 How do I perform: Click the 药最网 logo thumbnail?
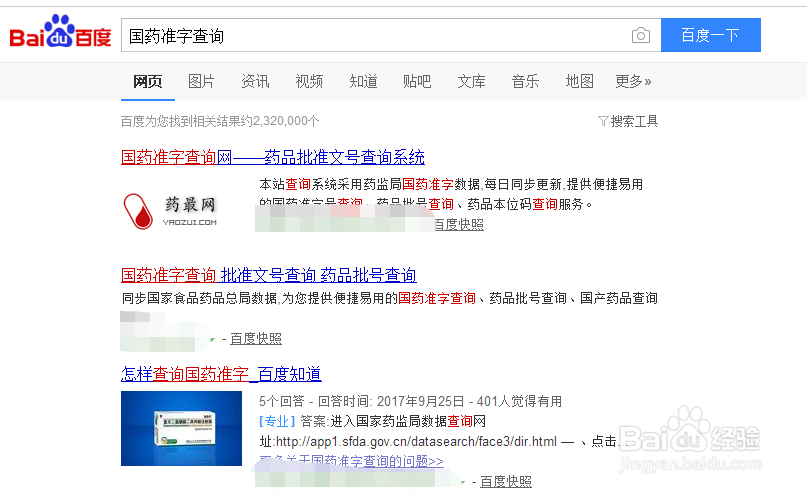click(x=170, y=211)
